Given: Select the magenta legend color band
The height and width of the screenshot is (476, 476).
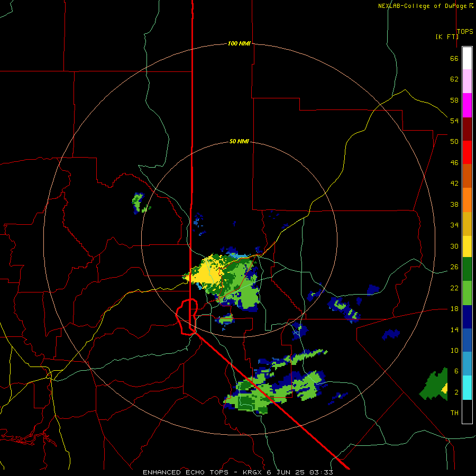Looking at the screenshot, I should tap(467, 105).
